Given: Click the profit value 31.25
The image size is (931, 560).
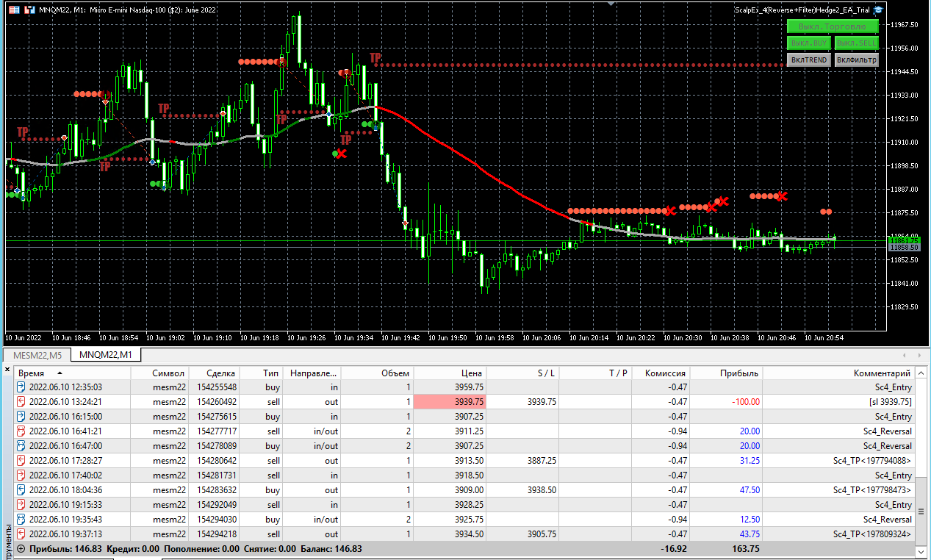Looking at the screenshot, I should [750, 461].
